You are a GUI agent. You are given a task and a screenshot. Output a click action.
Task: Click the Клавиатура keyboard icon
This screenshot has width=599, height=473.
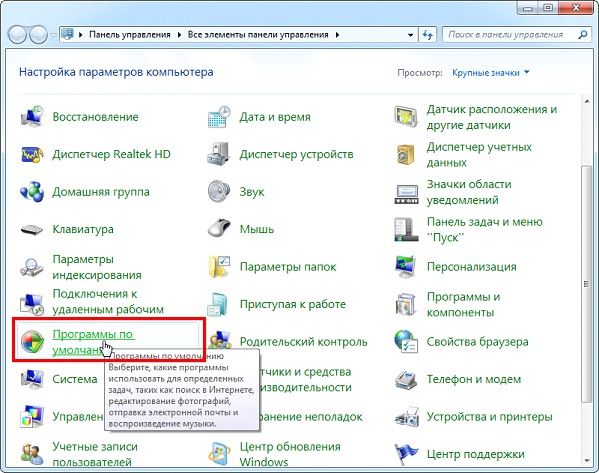pyautogui.click(x=32, y=229)
